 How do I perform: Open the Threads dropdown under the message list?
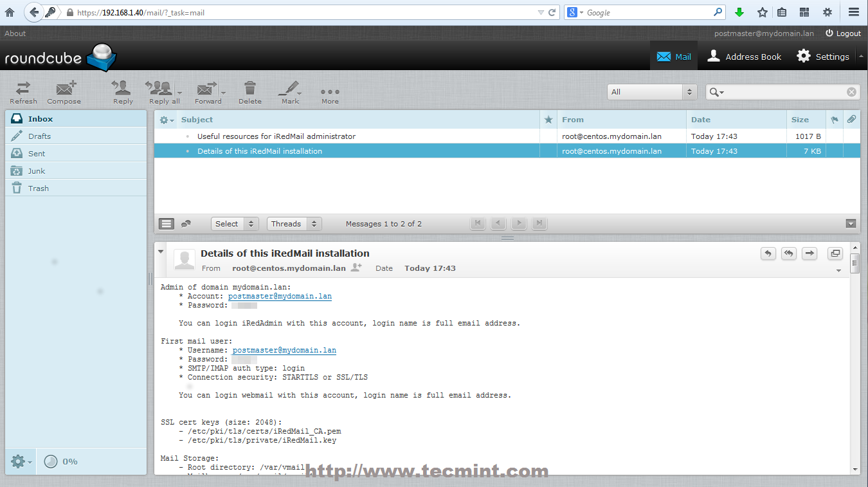click(294, 224)
